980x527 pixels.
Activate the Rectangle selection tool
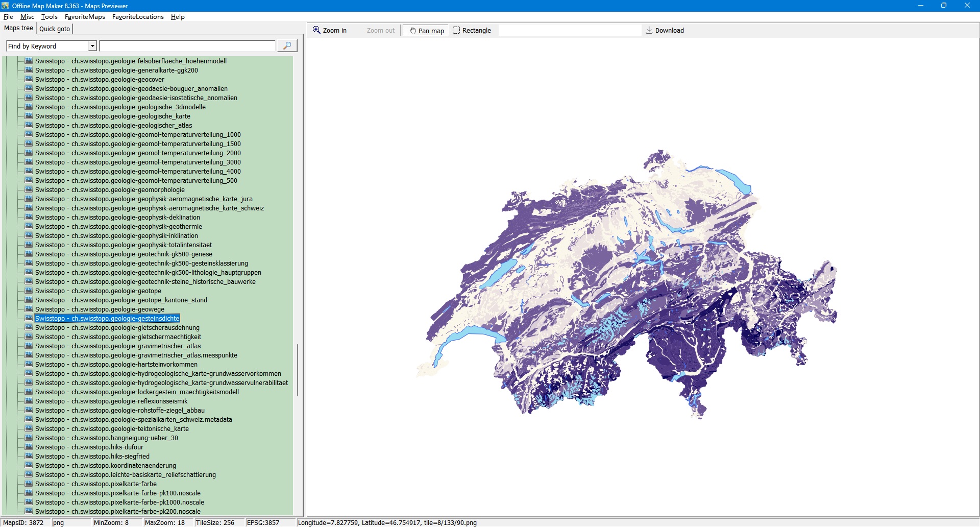pos(472,31)
